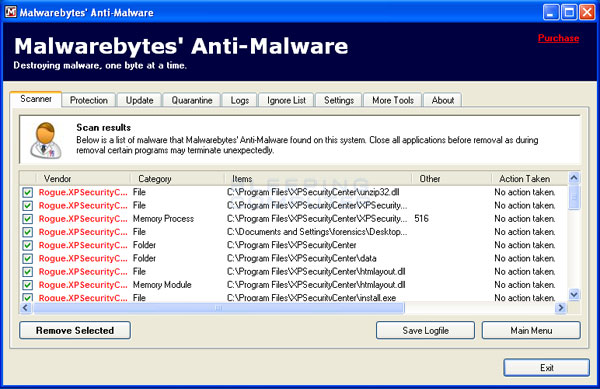
Task: Open the More Tools tab
Action: pos(393,100)
